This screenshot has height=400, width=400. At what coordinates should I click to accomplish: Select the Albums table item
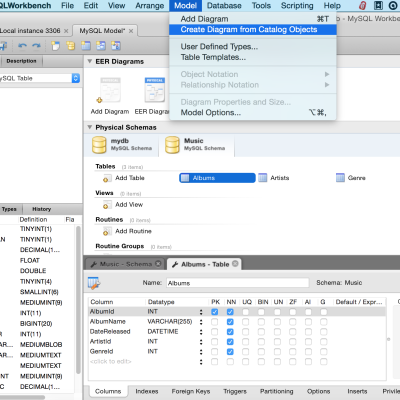point(217,178)
